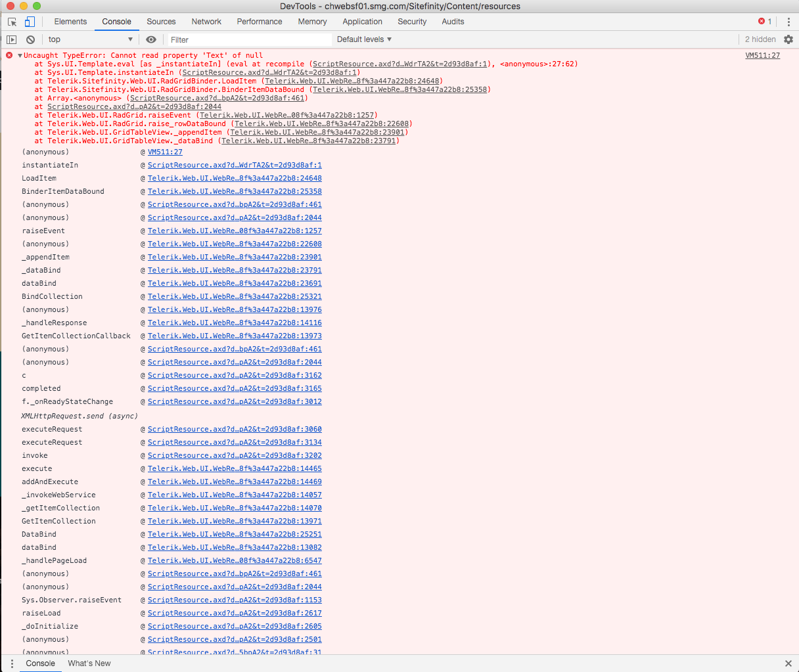Activate the inspect element picker icon
799x672 pixels.
12,22
